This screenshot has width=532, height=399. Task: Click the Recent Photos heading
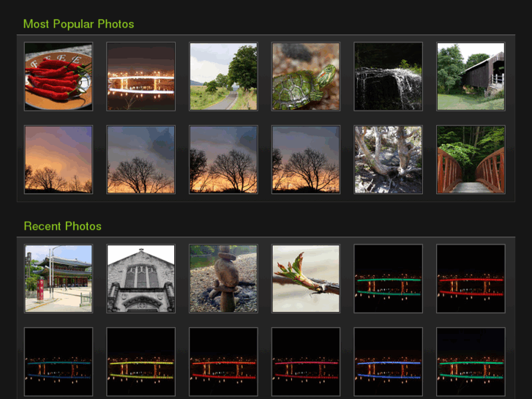pos(63,226)
